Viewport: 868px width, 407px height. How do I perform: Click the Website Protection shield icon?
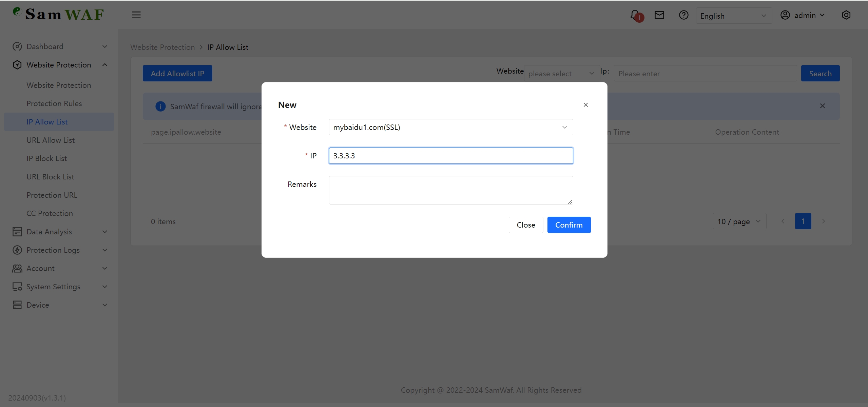point(17,65)
